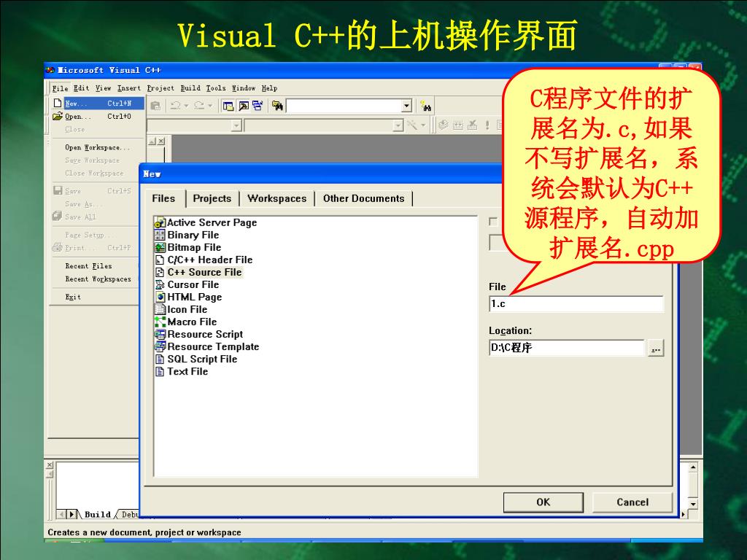
Task: Close the Output pane with its X
Action: (50, 464)
